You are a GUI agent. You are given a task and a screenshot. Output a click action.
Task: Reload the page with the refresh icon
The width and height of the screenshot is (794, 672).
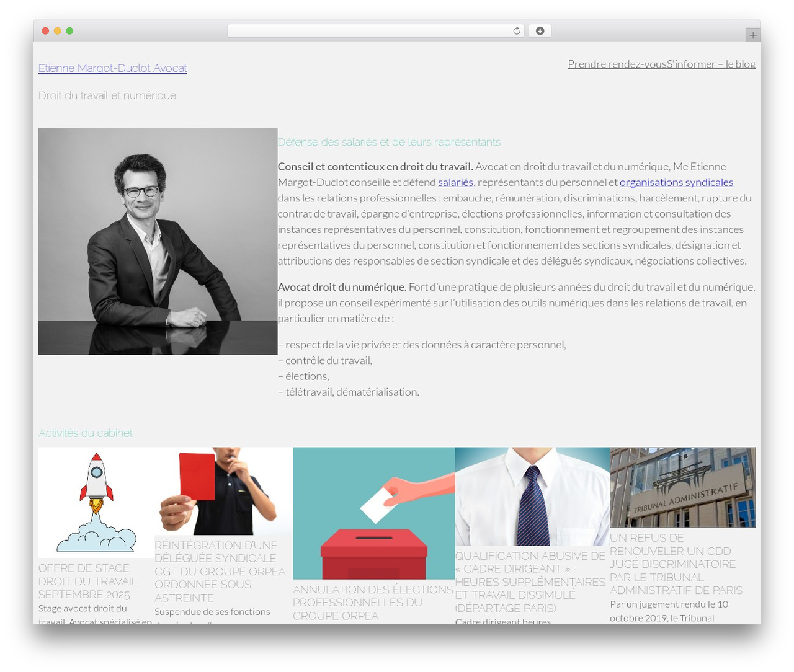pyautogui.click(x=516, y=31)
